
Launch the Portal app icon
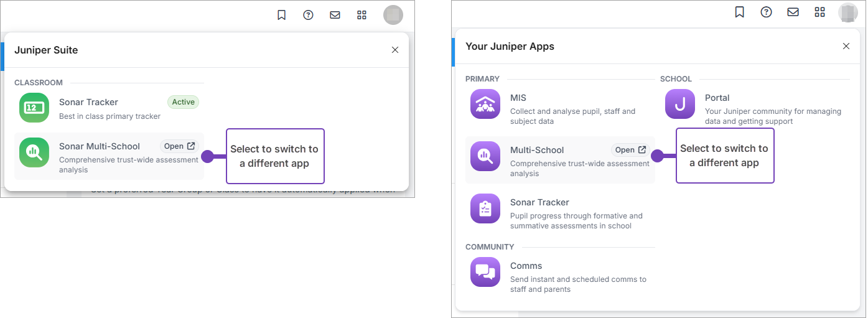point(680,104)
